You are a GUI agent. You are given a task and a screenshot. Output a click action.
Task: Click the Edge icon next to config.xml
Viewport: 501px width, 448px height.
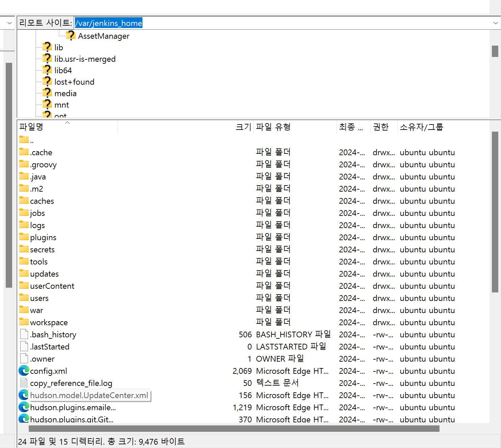[24, 371]
